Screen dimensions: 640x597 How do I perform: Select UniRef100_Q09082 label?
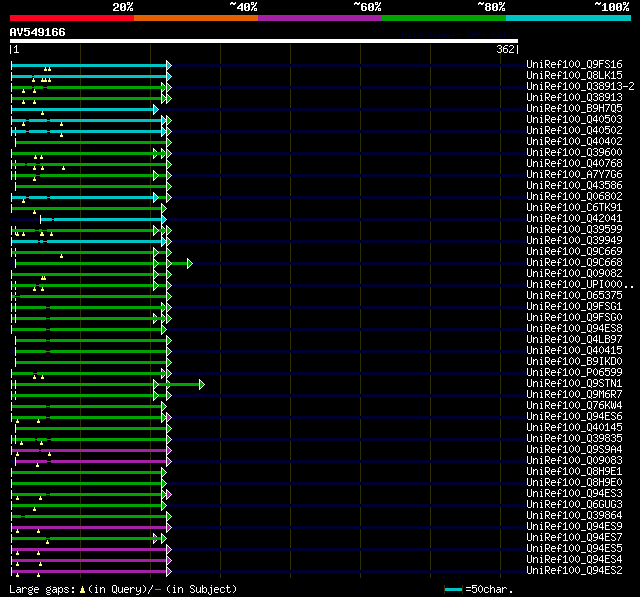click(574, 273)
